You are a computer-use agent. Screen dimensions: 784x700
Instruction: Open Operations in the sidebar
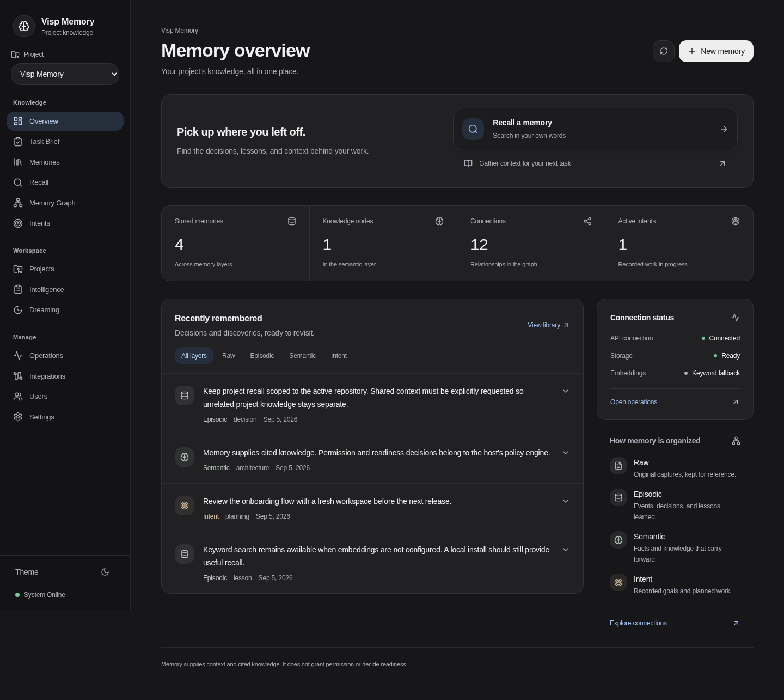(x=65, y=356)
